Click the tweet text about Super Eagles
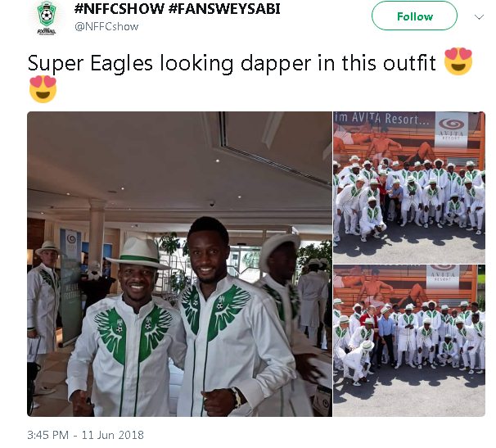496x448 pixels. 232,63
